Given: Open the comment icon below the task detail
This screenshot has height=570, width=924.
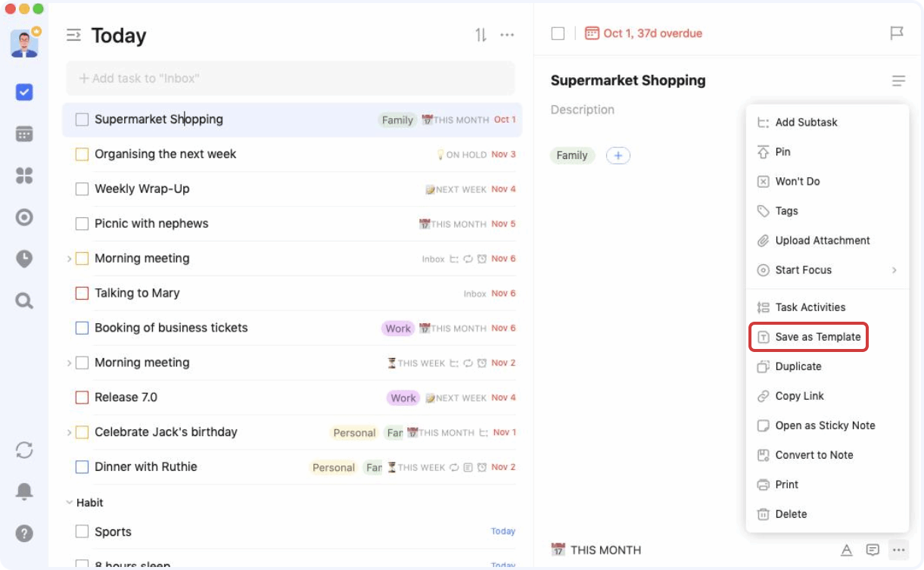Looking at the screenshot, I should [x=873, y=550].
